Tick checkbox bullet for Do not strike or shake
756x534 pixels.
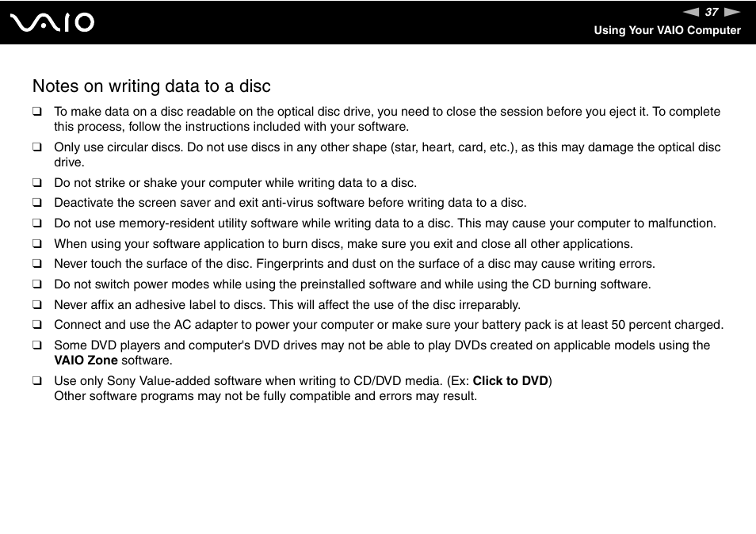[x=37, y=183]
